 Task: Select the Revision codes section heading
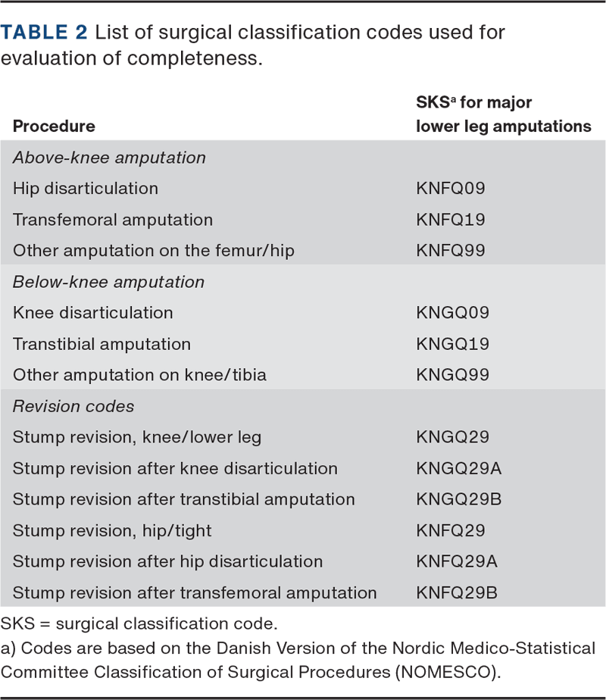tap(73, 406)
